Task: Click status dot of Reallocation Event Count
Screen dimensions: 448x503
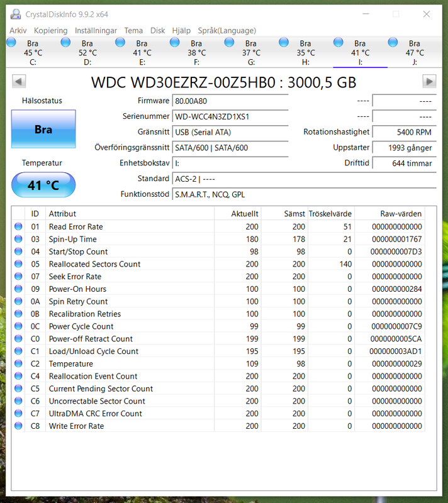Action: point(18,376)
